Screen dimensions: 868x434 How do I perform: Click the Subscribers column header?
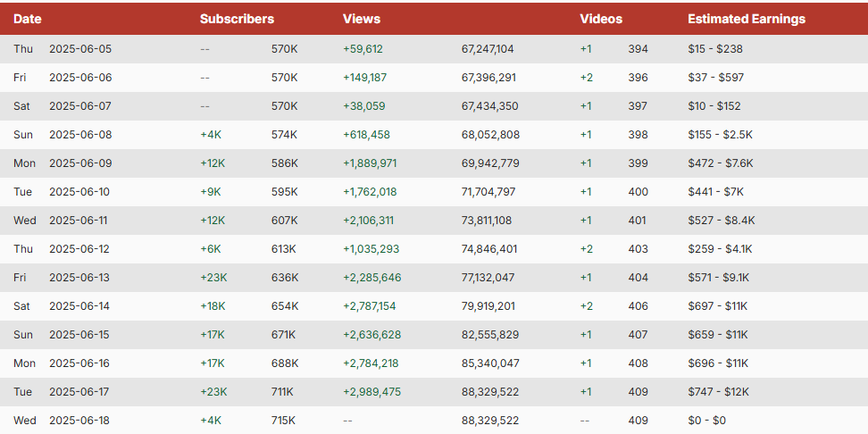237,19
